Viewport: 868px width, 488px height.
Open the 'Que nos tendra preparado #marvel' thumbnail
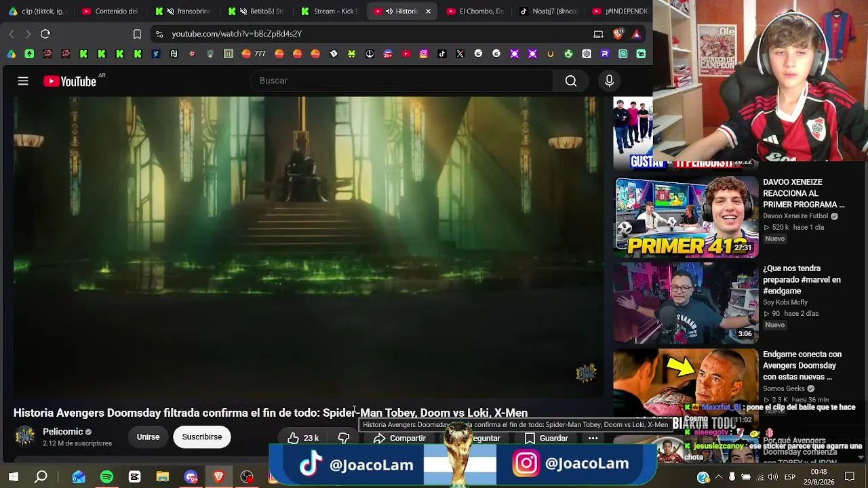[686, 303]
